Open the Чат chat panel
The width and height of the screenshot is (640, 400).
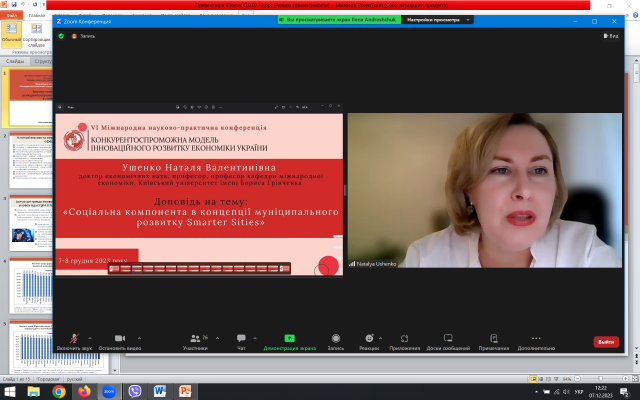241,340
